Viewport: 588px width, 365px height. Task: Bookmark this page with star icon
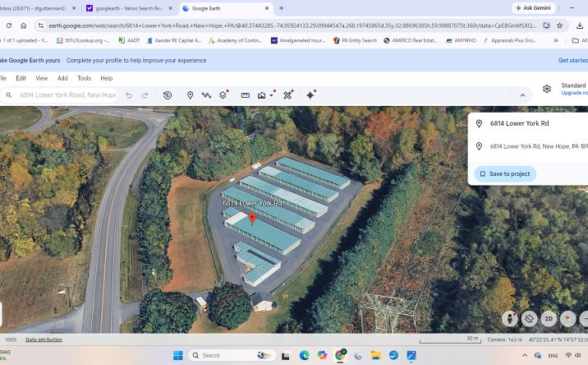(x=559, y=25)
